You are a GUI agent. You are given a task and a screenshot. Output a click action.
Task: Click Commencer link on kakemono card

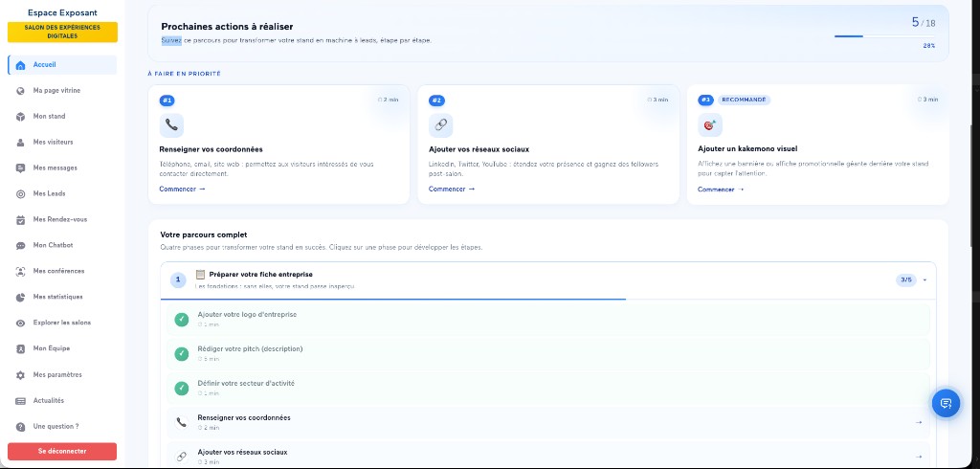[x=722, y=190]
